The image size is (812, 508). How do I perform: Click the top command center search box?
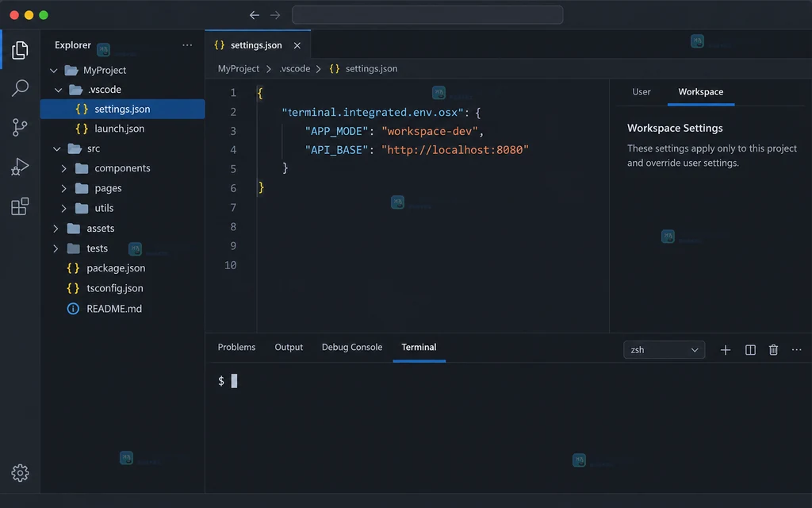[x=427, y=15]
